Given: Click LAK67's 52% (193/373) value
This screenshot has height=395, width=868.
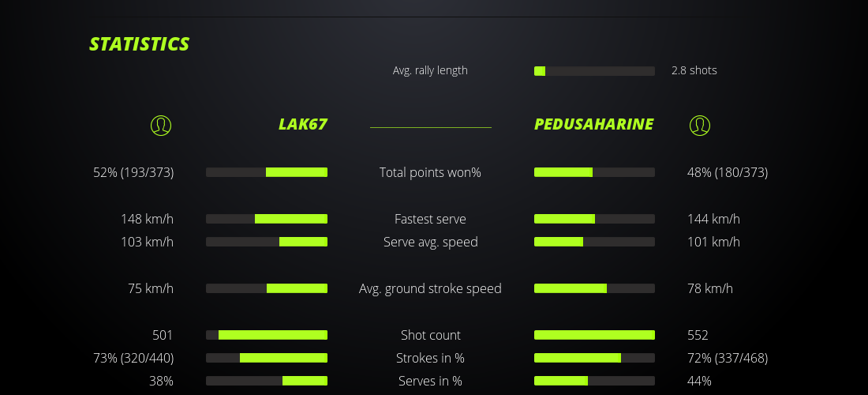Looking at the screenshot, I should point(133,172).
